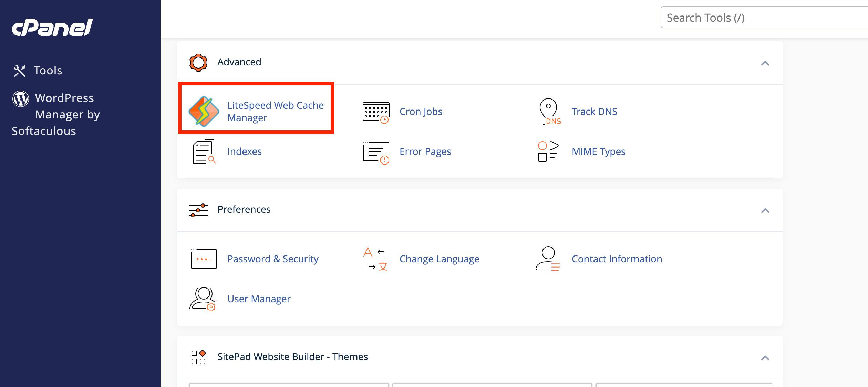Click the SitePad Website Builder squares icon
The width and height of the screenshot is (868, 387).
click(198, 357)
